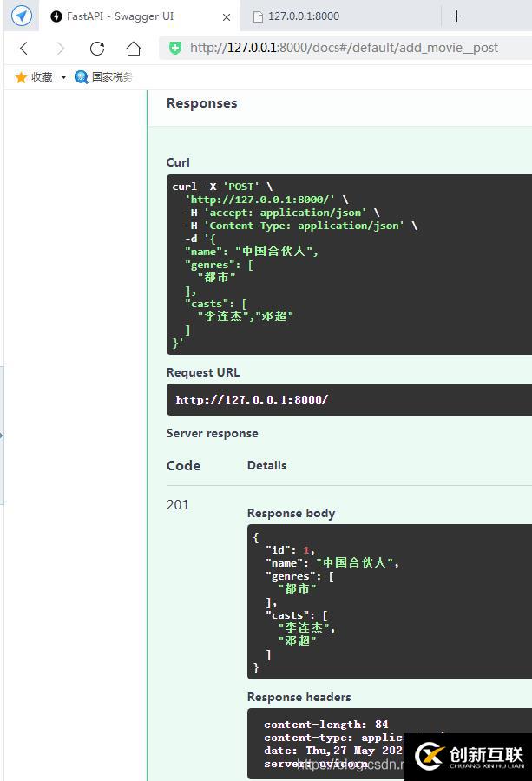
Task: Switch to the FastAPI - Swagger UI tab
Action: [140, 16]
